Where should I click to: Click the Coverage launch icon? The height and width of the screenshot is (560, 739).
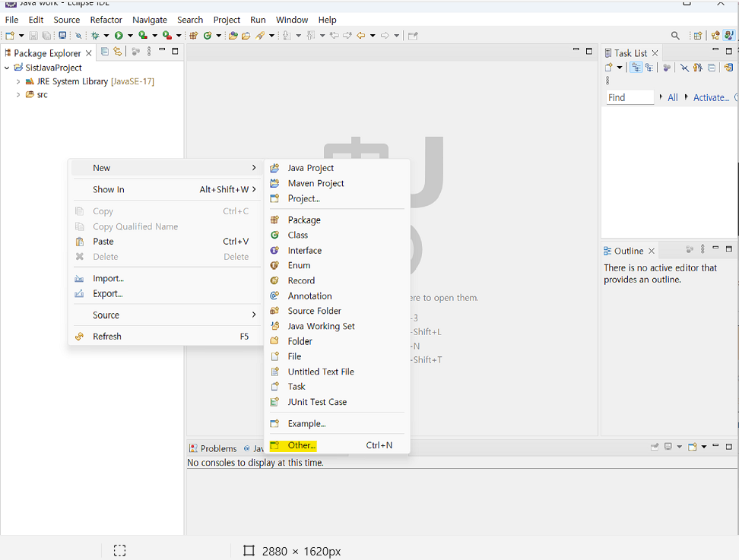[143, 35]
